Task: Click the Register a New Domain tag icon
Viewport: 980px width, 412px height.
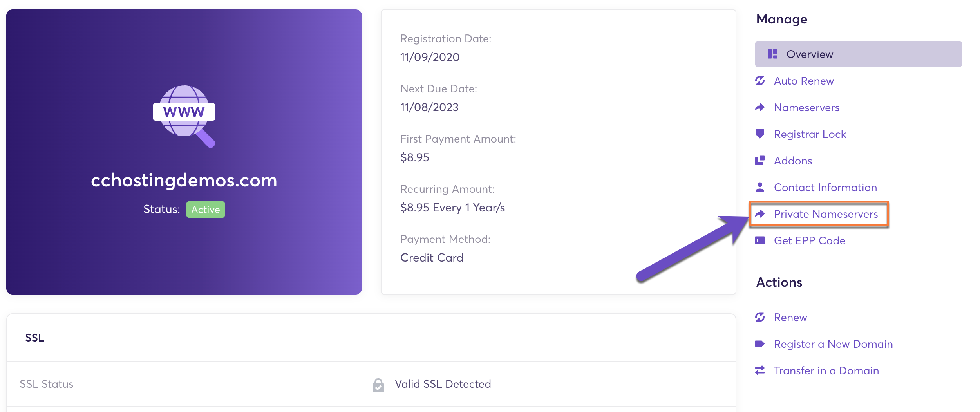Action: tap(760, 344)
